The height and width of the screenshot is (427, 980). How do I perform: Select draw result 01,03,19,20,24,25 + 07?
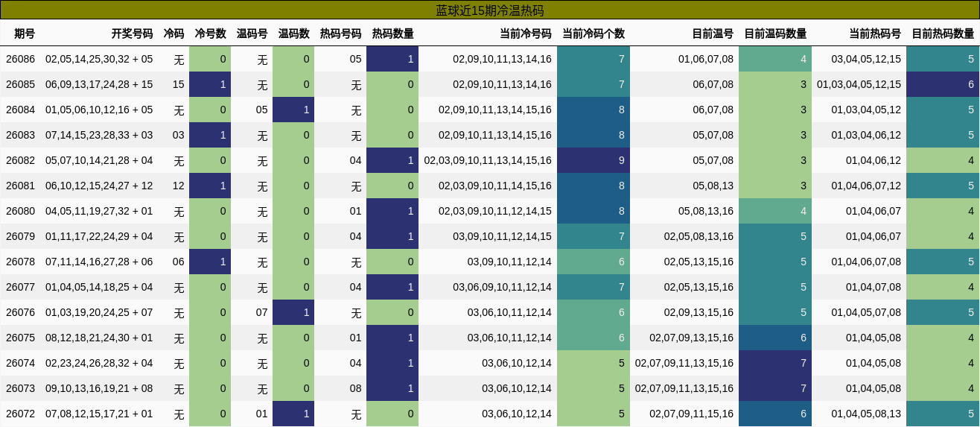(x=99, y=312)
